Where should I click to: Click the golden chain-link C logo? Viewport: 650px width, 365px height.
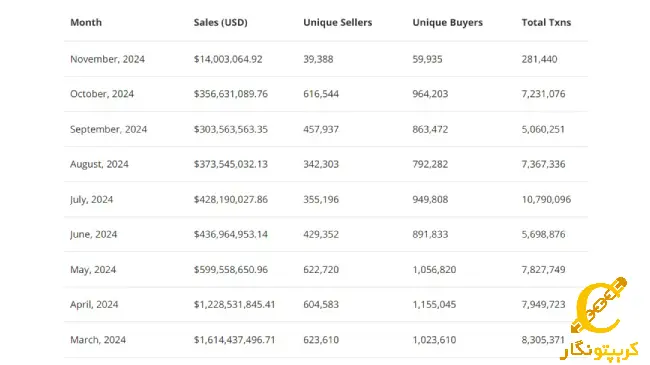click(599, 305)
